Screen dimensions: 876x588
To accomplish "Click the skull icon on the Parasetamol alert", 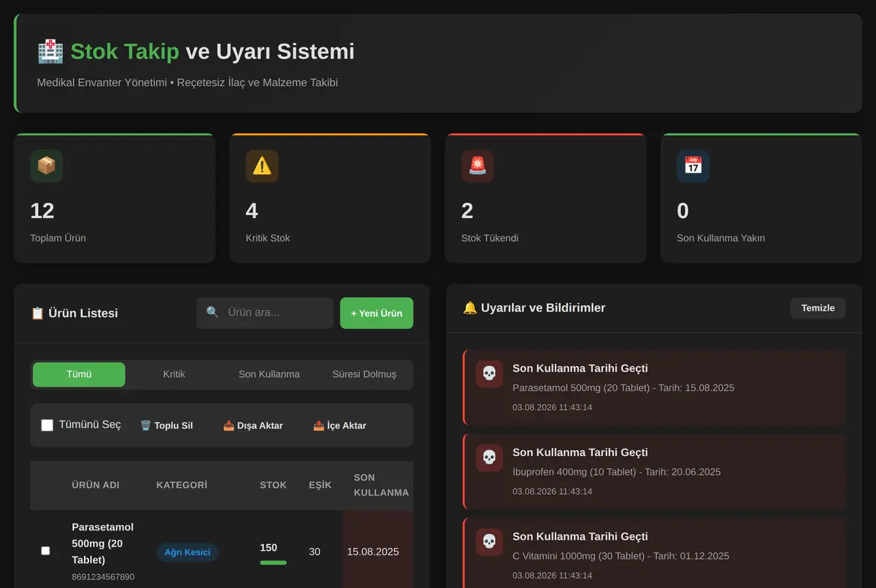I will (x=489, y=374).
